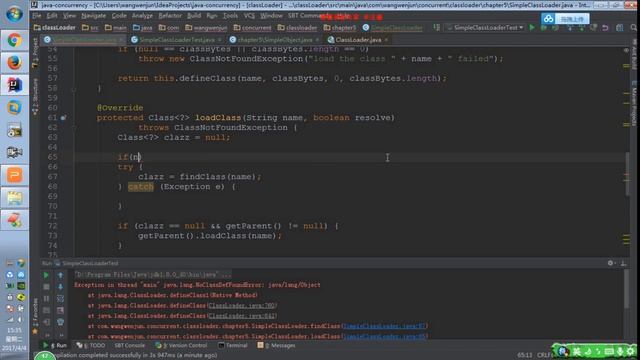Click classLoader breadcrumb in navigation bar

(x=55, y=28)
